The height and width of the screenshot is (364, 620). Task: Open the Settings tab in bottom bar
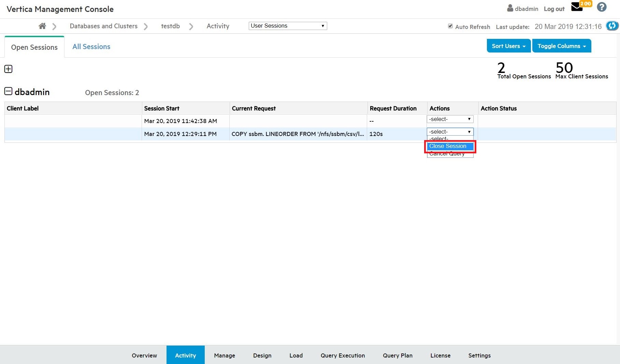pyautogui.click(x=479, y=355)
